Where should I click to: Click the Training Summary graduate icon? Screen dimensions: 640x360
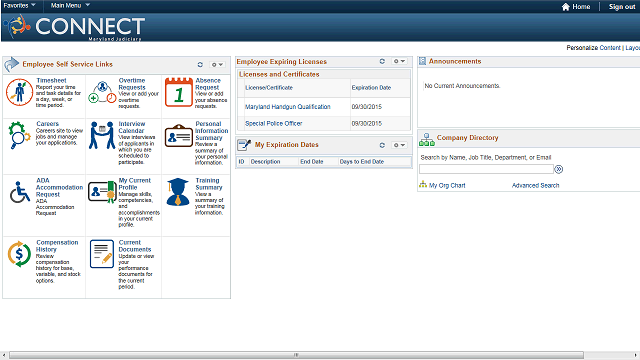click(178, 192)
